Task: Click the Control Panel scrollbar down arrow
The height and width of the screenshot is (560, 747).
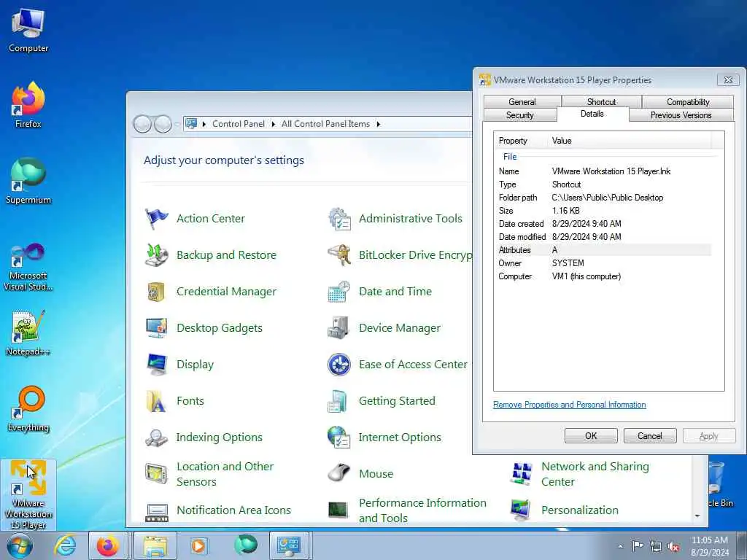Action: (x=697, y=516)
